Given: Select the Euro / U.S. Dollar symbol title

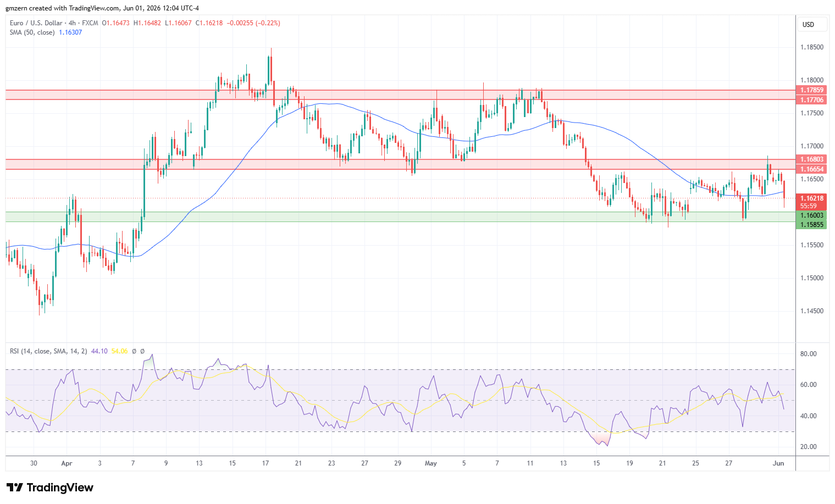Looking at the screenshot, I should (x=37, y=23).
